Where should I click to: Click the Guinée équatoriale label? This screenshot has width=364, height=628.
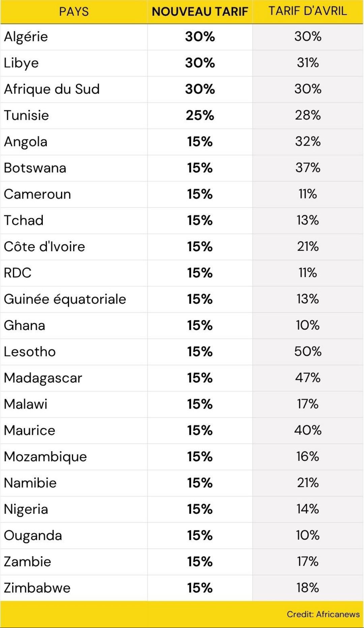pyautogui.click(x=65, y=299)
